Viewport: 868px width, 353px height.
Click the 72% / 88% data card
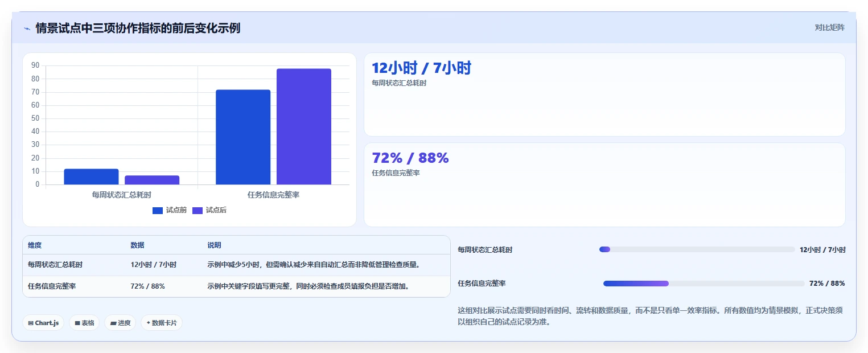point(604,184)
